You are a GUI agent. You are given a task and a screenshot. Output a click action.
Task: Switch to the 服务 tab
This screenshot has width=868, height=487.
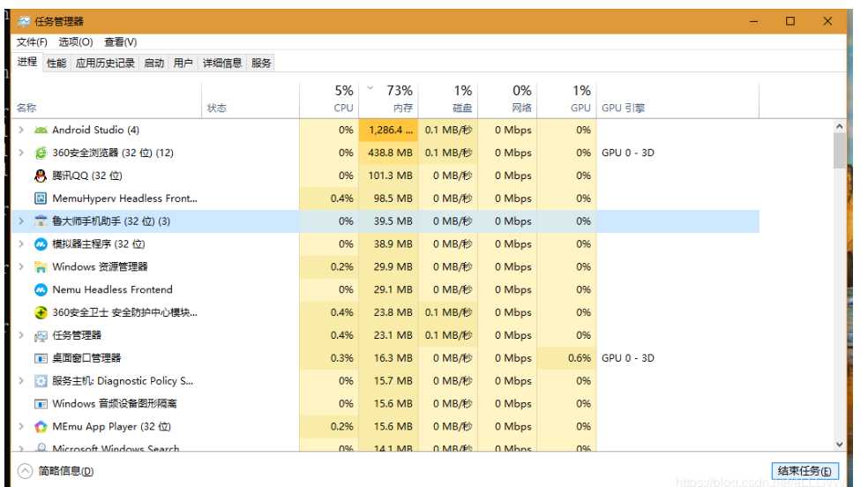click(261, 64)
